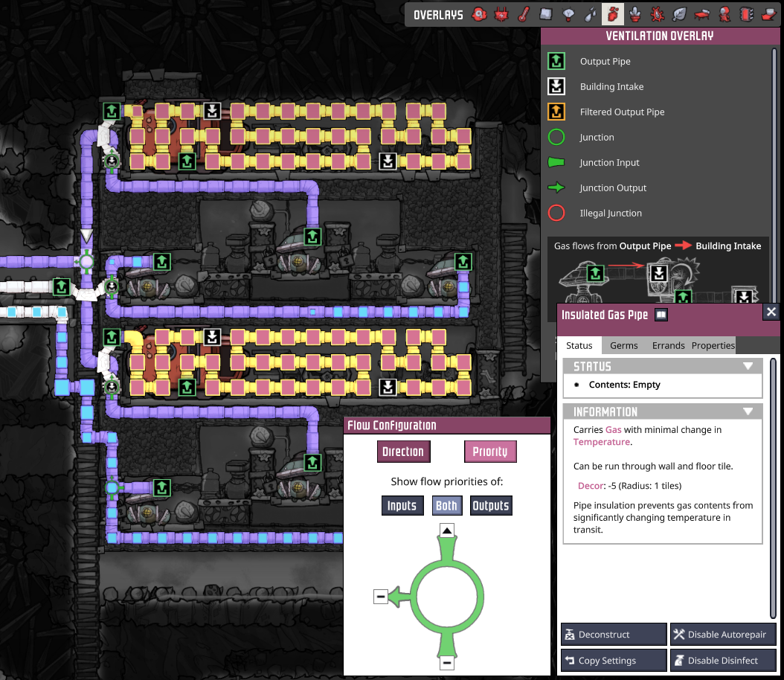Viewport: 784px width, 680px height.
Task: Click the Deconstruct button
Action: [614, 634]
